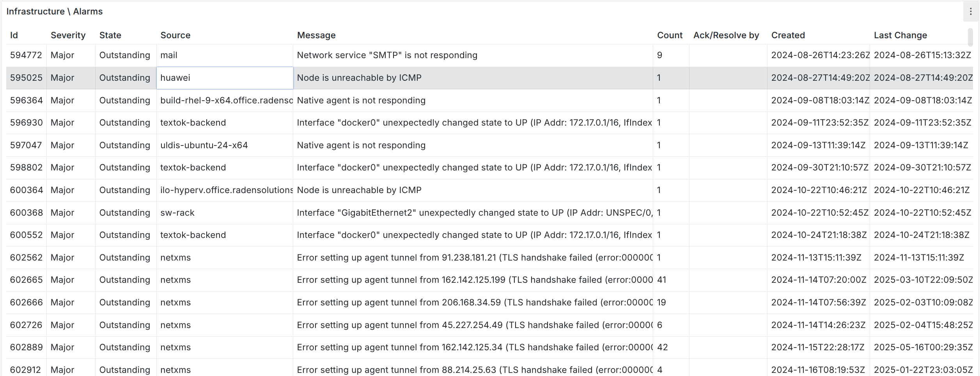Image resolution: width=980 pixels, height=376 pixels.
Task: Select the 'netxms' source cell of alarm 602562
Action: (175, 257)
